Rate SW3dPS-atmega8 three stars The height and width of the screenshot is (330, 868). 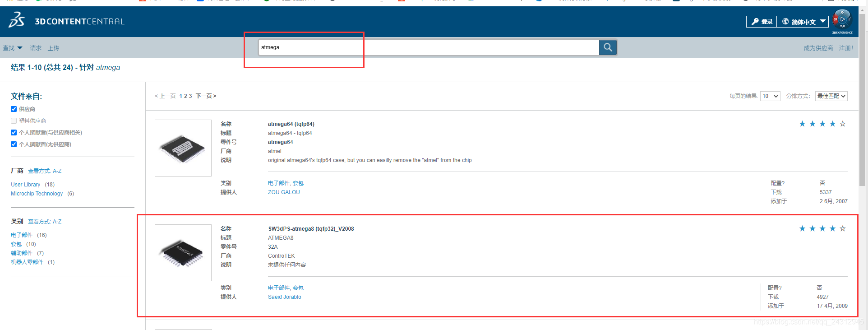click(x=822, y=228)
